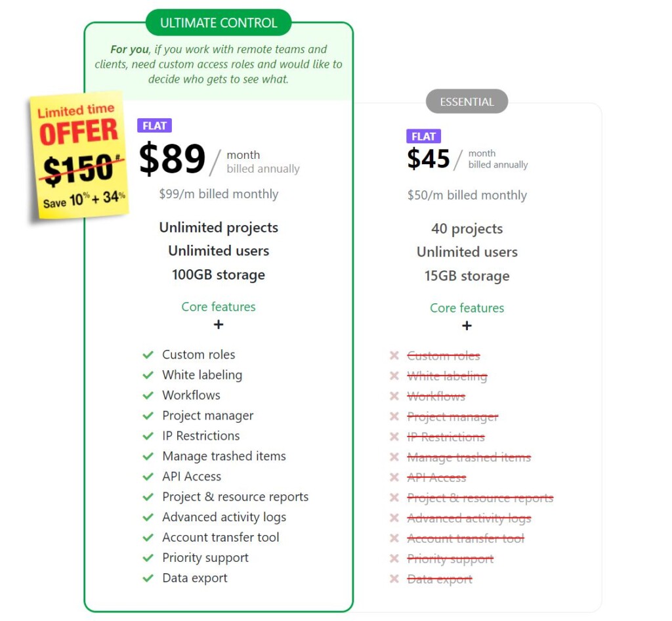Expand the plus sign under Ultimate Control features
The height and width of the screenshot is (621, 672).
[x=219, y=324]
